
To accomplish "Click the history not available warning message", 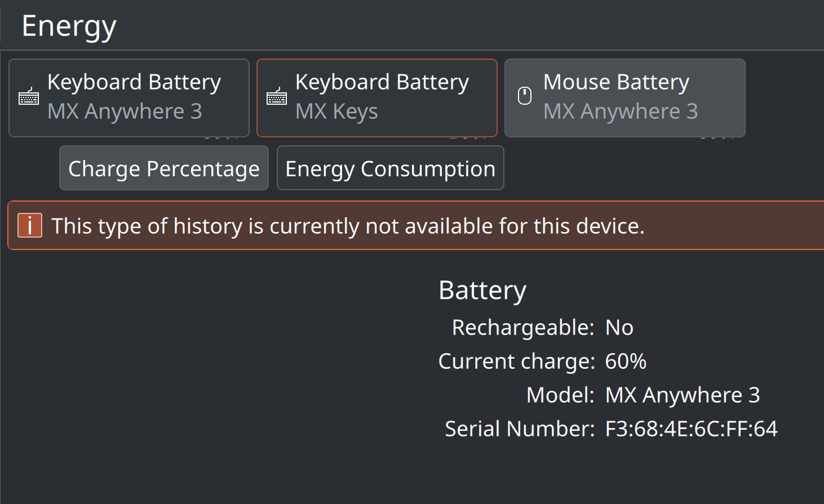I will 348,226.
